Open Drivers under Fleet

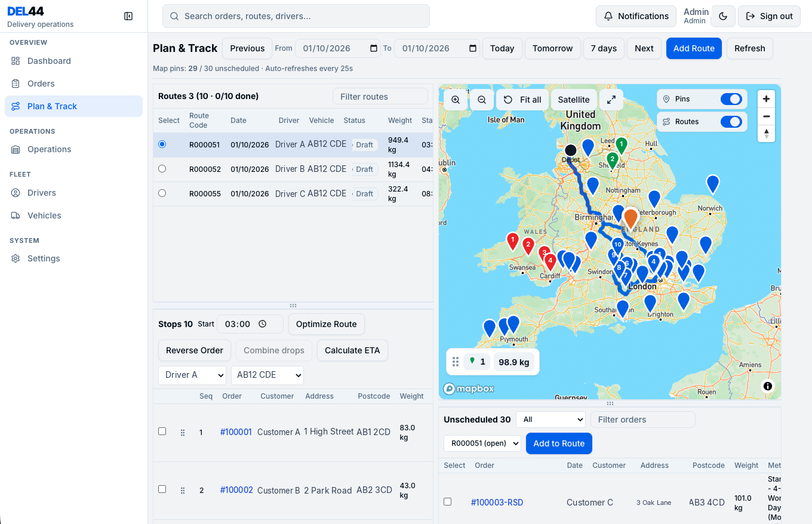pyautogui.click(x=73, y=193)
